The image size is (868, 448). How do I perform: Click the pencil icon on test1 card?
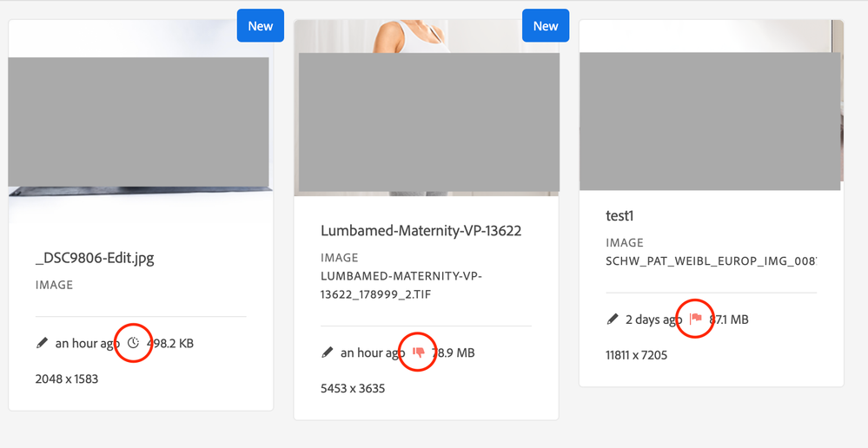(x=612, y=320)
